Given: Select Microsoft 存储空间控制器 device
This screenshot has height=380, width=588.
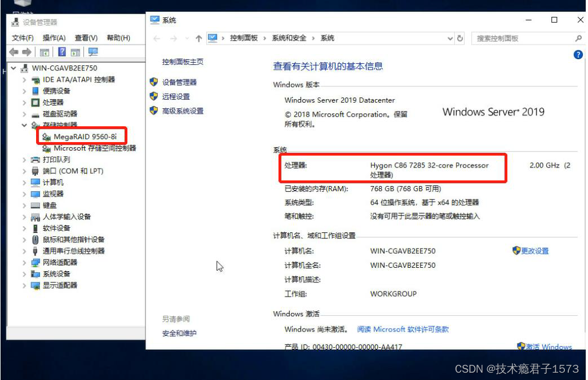Looking at the screenshot, I should (x=95, y=148).
